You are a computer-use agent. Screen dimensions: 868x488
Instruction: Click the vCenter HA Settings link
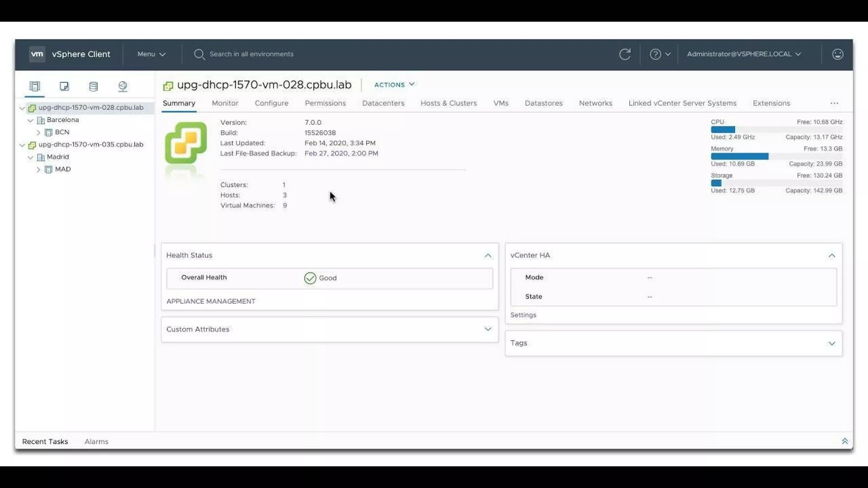pyautogui.click(x=523, y=315)
